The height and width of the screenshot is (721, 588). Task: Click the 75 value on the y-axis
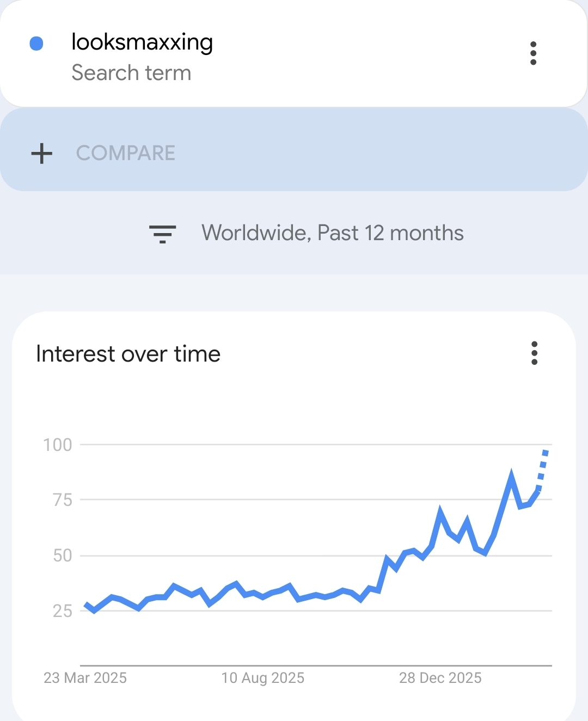pyautogui.click(x=63, y=500)
